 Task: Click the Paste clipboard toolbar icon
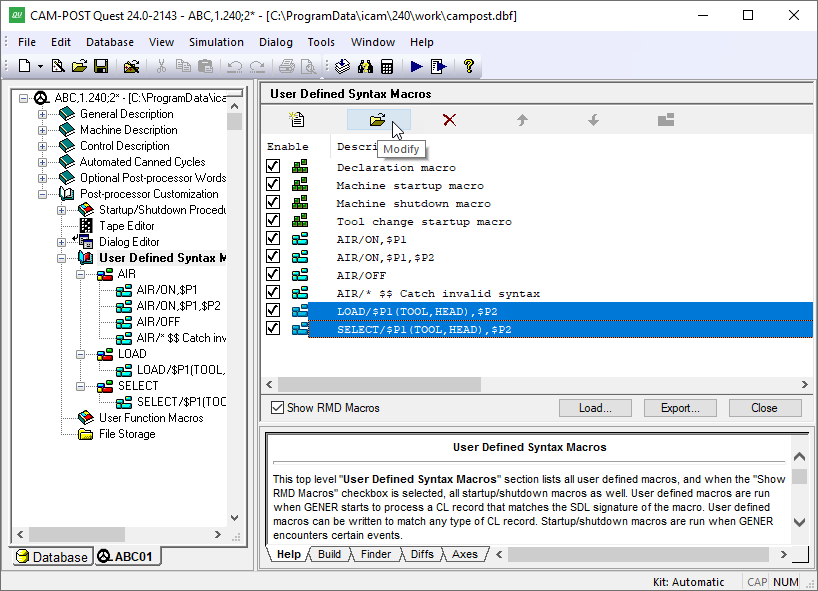206,66
